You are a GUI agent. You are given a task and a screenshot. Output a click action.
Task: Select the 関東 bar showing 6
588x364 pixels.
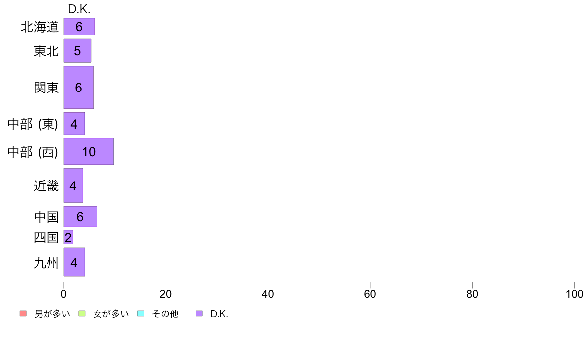coord(78,88)
